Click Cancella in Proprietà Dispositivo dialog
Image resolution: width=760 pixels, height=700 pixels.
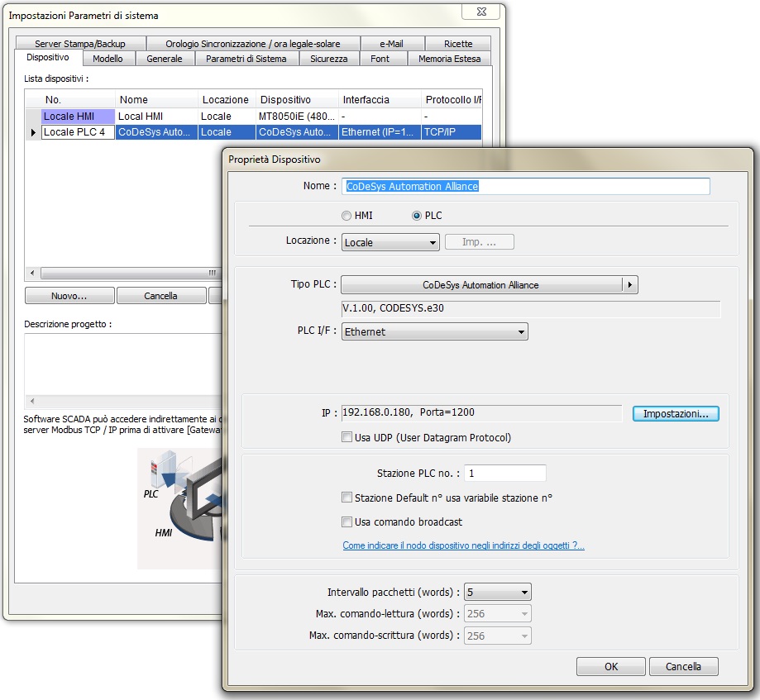tap(683, 667)
